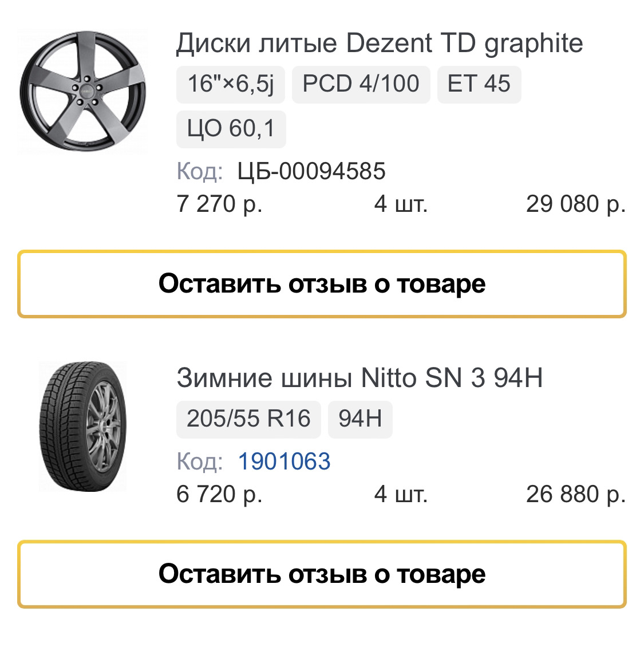Open the Диски литые Dezent TD graphite title
Viewport: 644px width, 647px height.
point(379,44)
